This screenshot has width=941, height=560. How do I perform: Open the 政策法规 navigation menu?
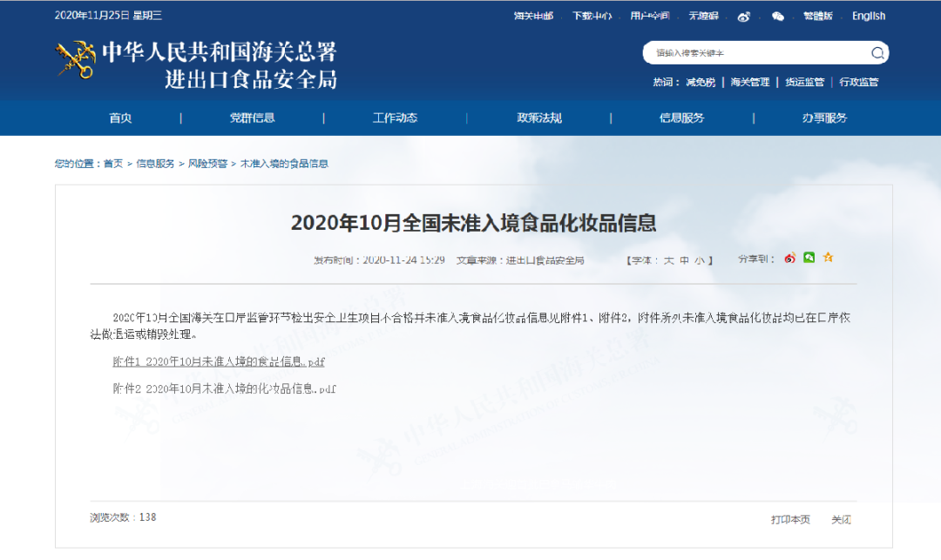(x=538, y=118)
